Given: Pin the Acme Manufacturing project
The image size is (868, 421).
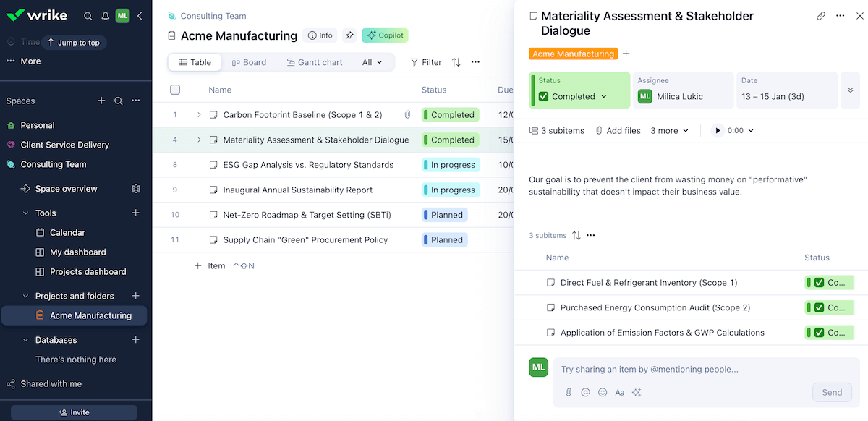Looking at the screenshot, I should [349, 35].
